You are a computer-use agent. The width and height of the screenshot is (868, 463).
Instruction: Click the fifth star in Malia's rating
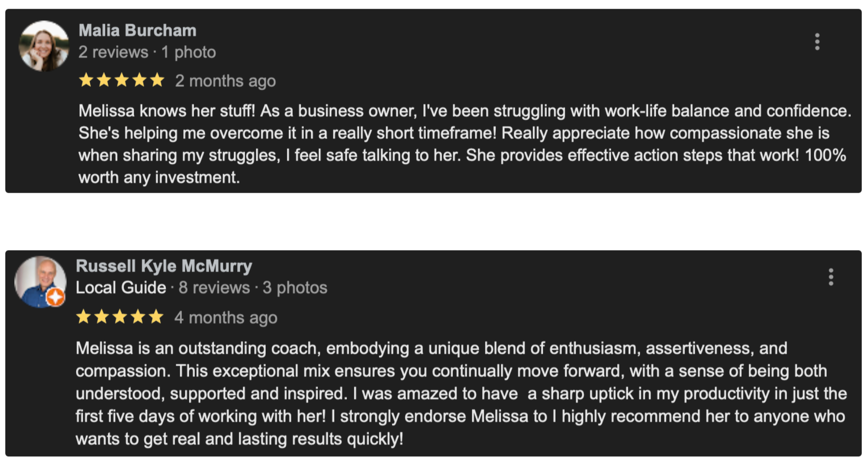(157, 80)
